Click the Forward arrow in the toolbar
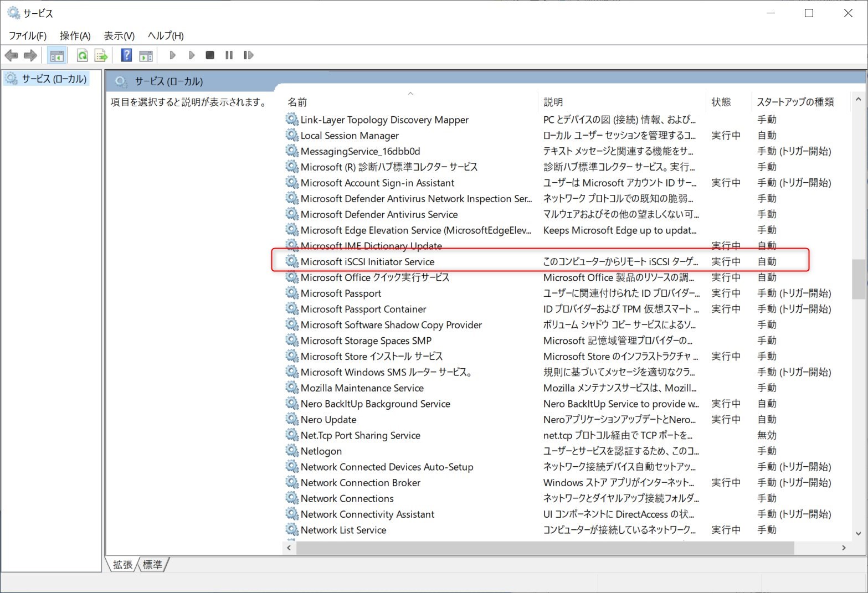The image size is (868, 593). 30,55
